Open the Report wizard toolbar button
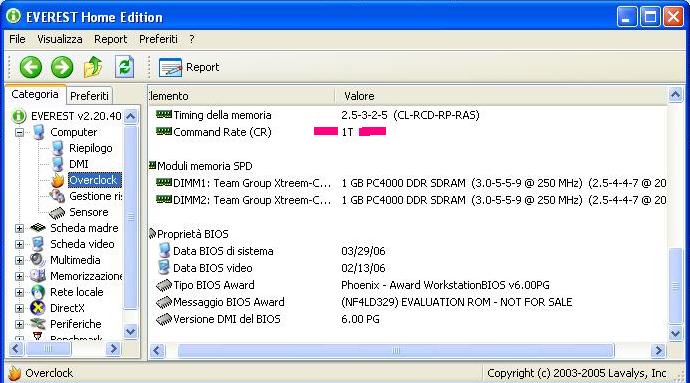690x383 pixels. coord(189,67)
